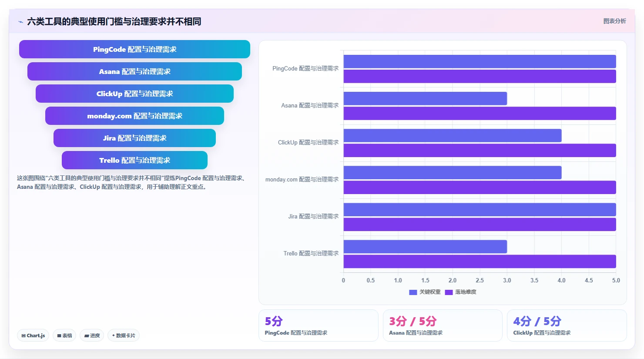The height and width of the screenshot is (359, 644).
Task: Click the Asana y-axis label in chart
Action: click(310, 105)
